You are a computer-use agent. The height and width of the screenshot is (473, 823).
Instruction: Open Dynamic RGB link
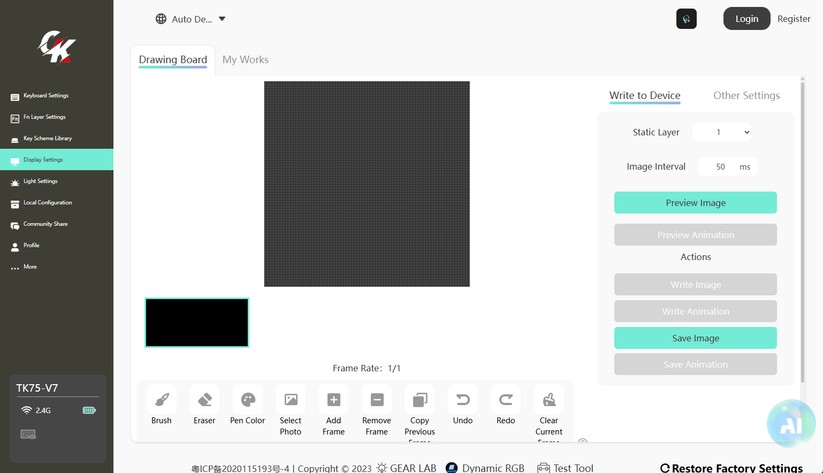click(x=485, y=468)
